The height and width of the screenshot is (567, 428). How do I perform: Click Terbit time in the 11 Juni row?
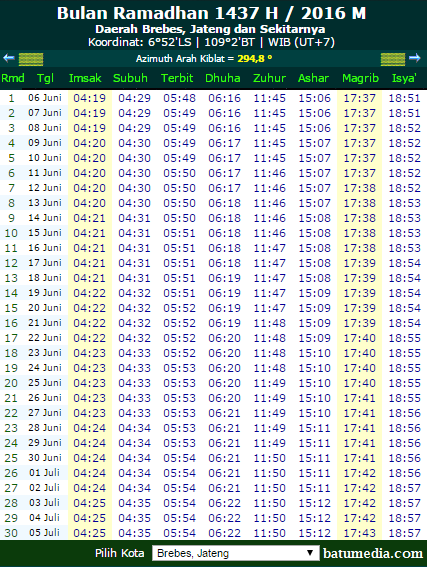pyautogui.click(x=179, y=173)
